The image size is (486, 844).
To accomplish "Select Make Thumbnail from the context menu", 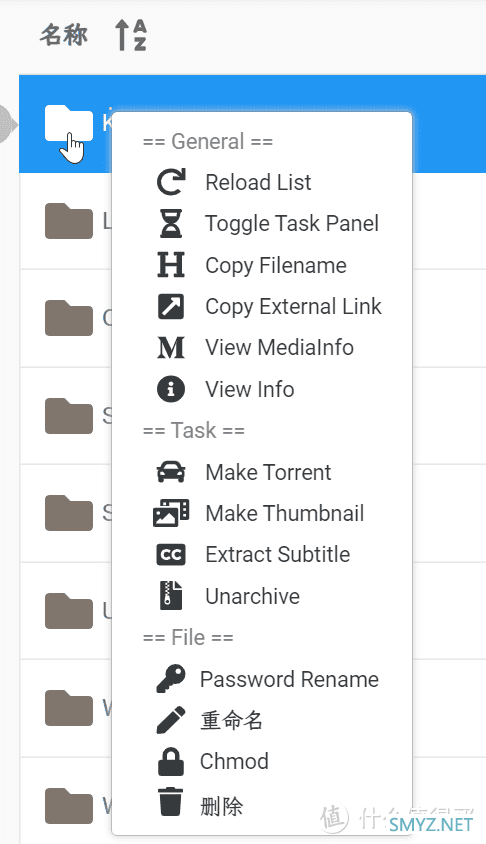I will [x=284, y=514].
